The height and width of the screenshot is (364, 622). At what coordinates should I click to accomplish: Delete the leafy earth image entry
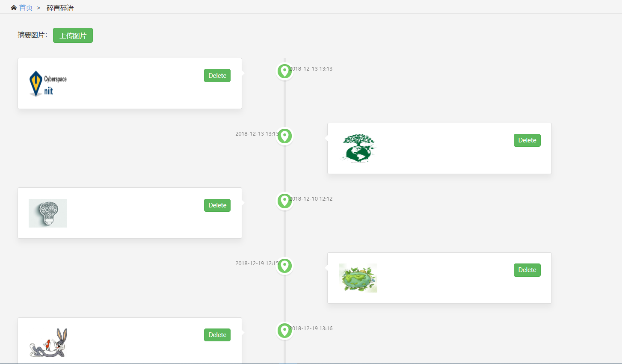pyautogui.click(x=527, y=270)
